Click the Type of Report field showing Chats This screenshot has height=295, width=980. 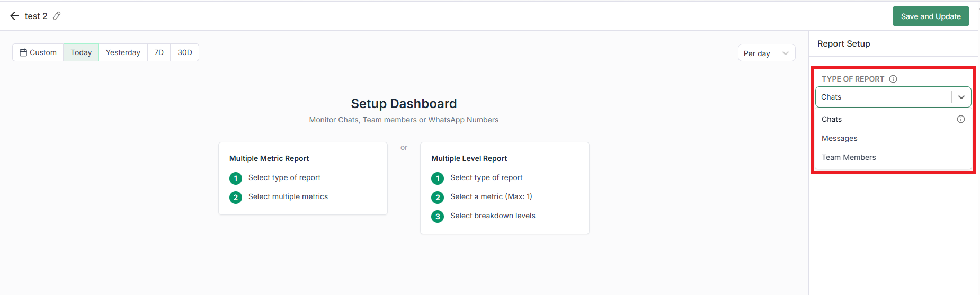coord(883,97)
